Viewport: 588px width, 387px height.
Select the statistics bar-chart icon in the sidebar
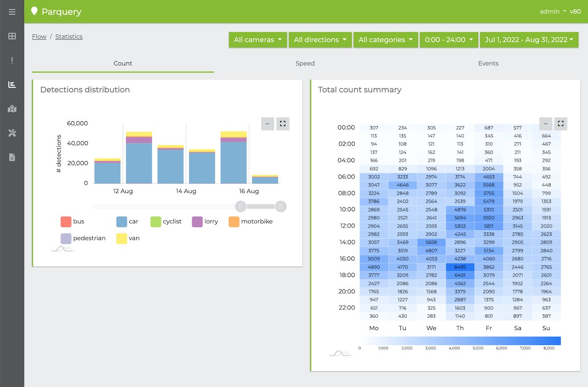pos(12,84)
